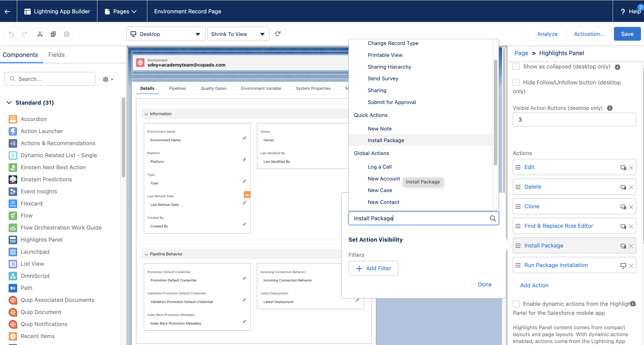The height and width of the screenshot is (345, 644).
Task: Click the cut scissors icon
Action: (x=40, y=34)
